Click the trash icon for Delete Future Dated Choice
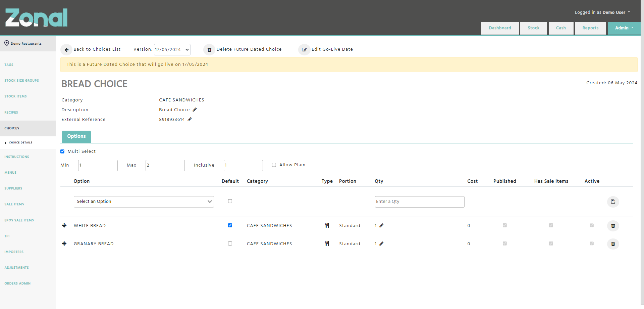The image size is (644, 309). click(209, 50)
